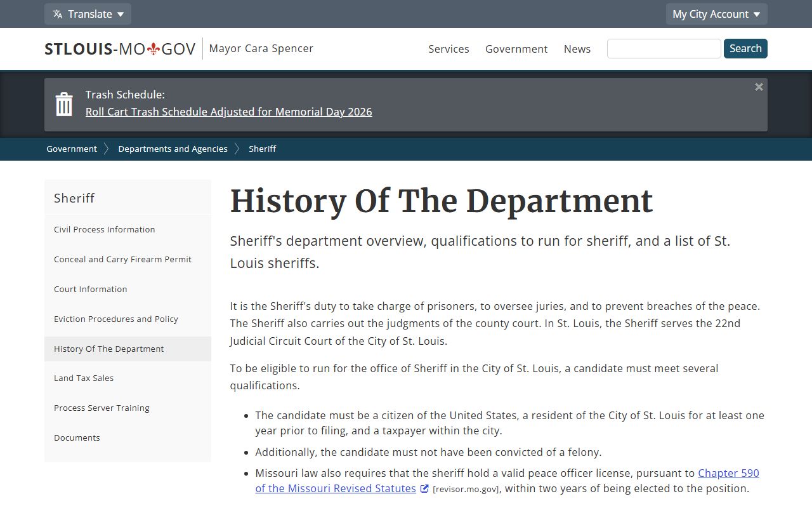Click the text "Trash Schedule:"
This screenshot has height=508, width=812.
click(x=125, y=95)
